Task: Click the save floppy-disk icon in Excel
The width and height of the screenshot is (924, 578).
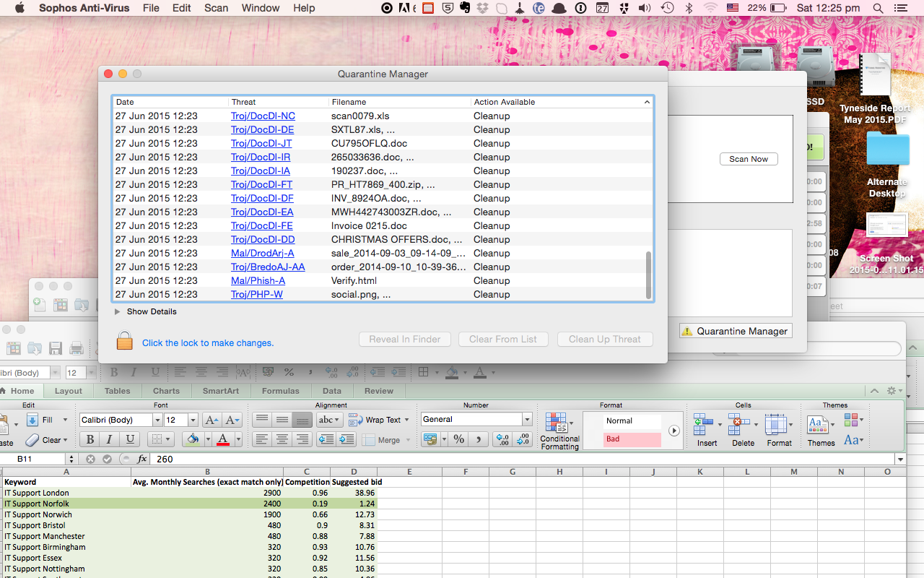Action: tap(56, 349)
